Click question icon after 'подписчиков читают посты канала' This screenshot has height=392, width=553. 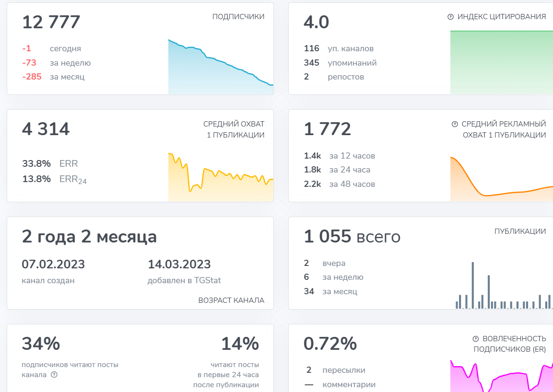click(x=54, y=375)
